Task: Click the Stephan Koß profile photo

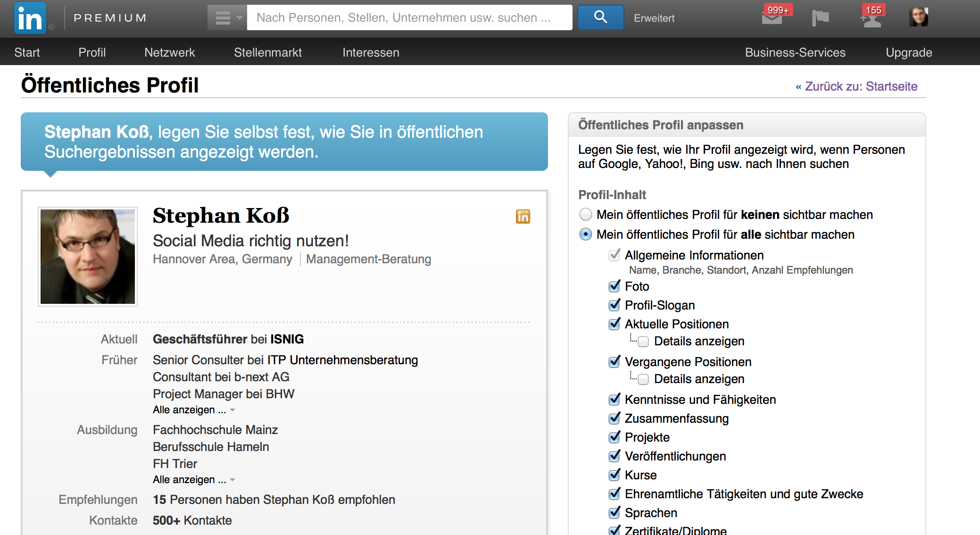Action: (88, 257)
